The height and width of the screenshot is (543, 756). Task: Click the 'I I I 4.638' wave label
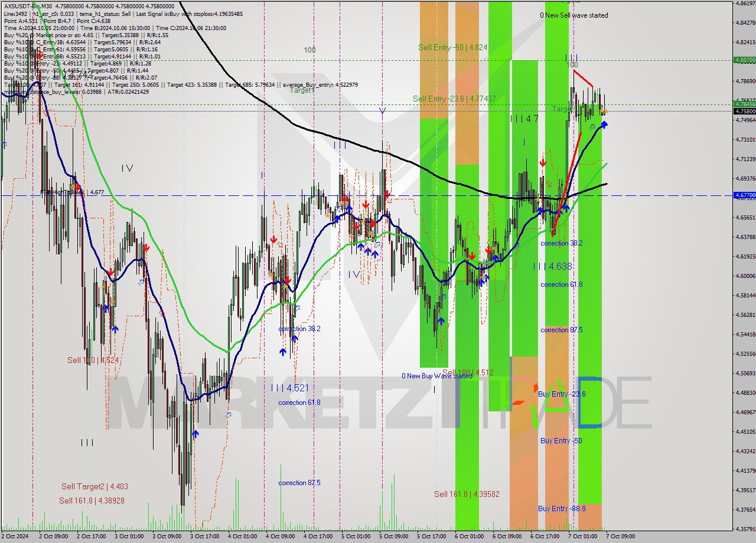click(552, 266)
